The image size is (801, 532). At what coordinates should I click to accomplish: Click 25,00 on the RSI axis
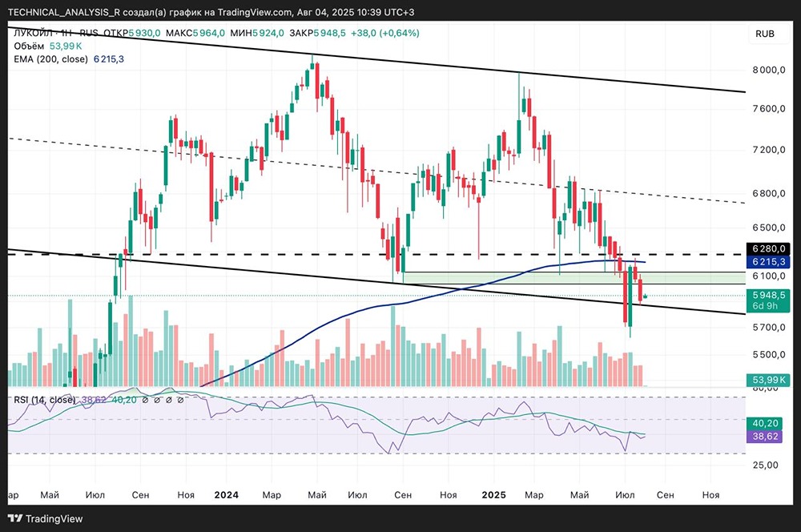point(765,465)
